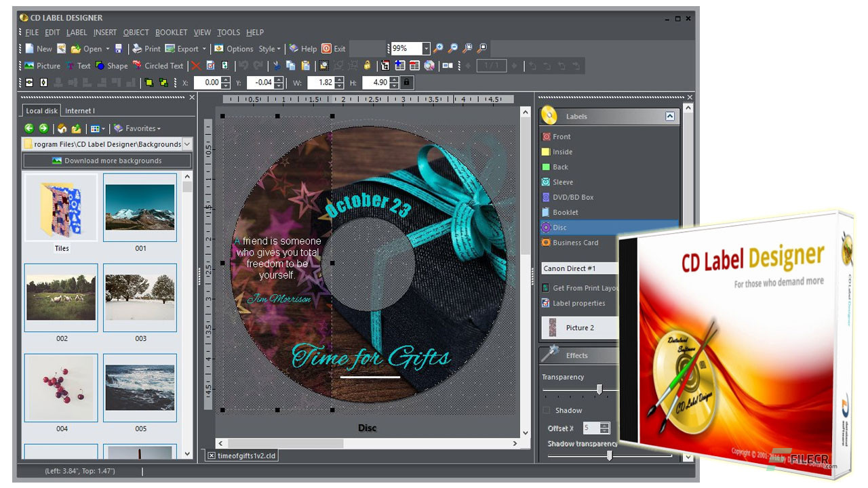Insert a Circled Text object
This screenshot has width=868, height=488.
(x=158, y=66)
